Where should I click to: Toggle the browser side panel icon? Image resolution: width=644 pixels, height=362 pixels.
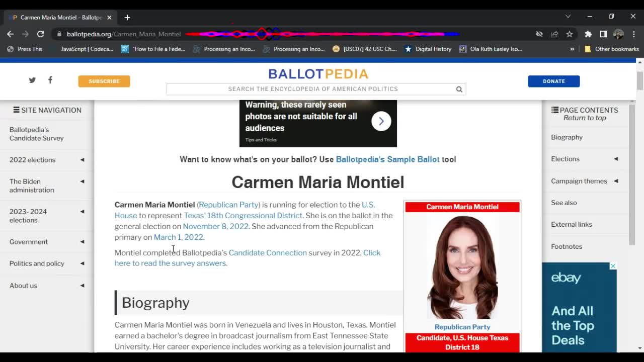pos(603,34)
